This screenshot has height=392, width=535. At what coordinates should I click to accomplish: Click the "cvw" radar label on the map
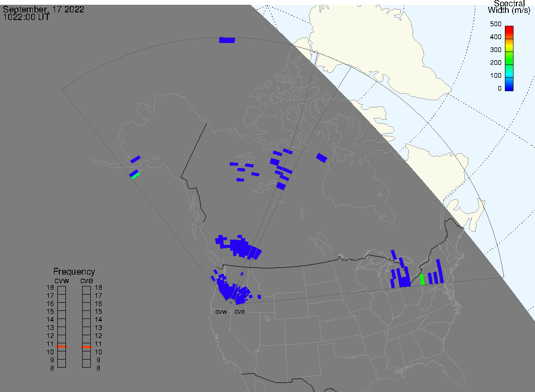221,312
